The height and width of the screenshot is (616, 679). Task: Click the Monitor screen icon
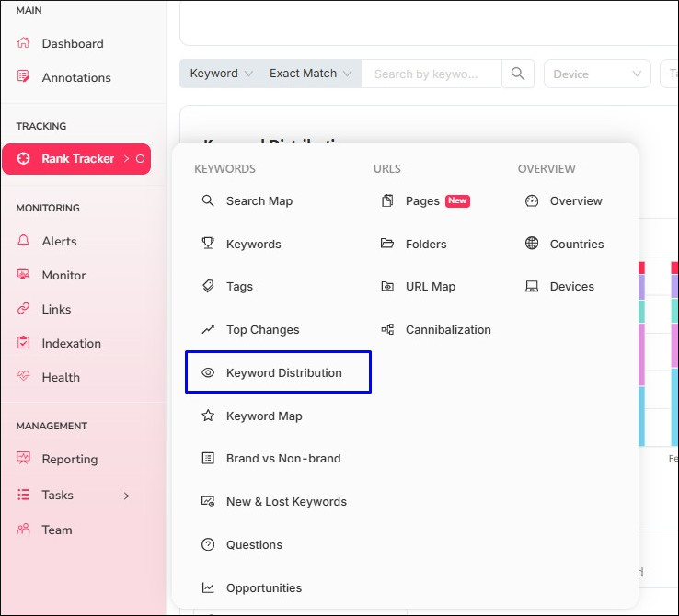coord(23,274)
